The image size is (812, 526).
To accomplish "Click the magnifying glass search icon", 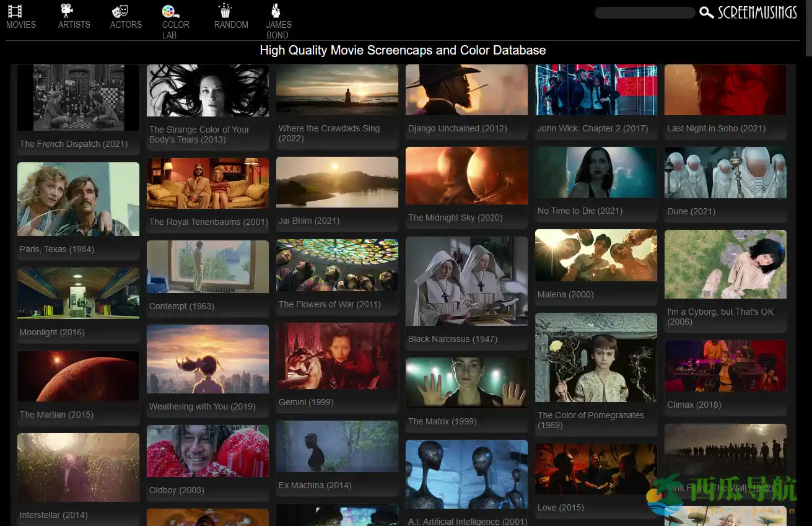I will (706, 12).
